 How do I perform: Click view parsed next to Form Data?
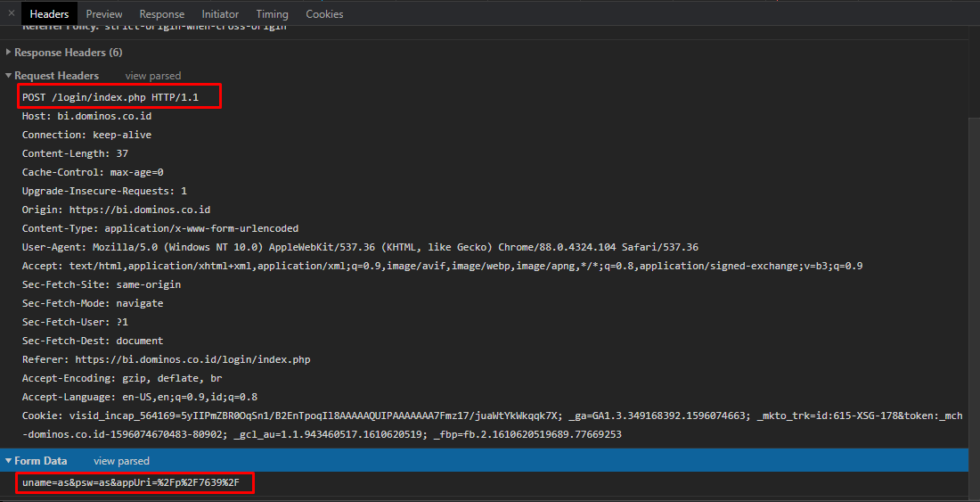121,461
